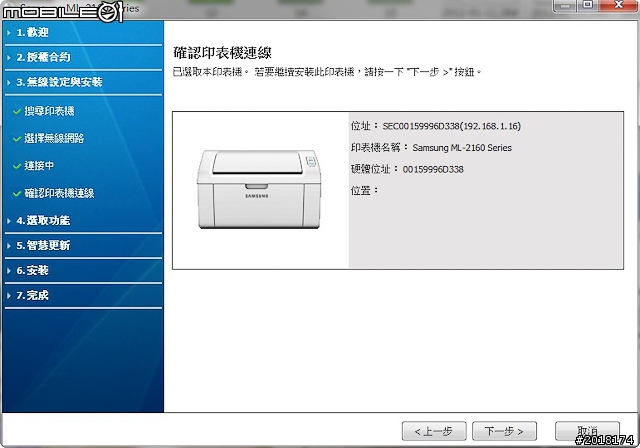Close the installer window
This screenshot has width=640, height=448.
[619, 5]
